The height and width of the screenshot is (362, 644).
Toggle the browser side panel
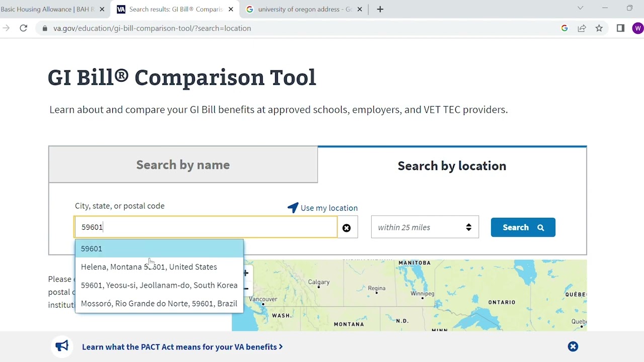click(x=620, y=28)
